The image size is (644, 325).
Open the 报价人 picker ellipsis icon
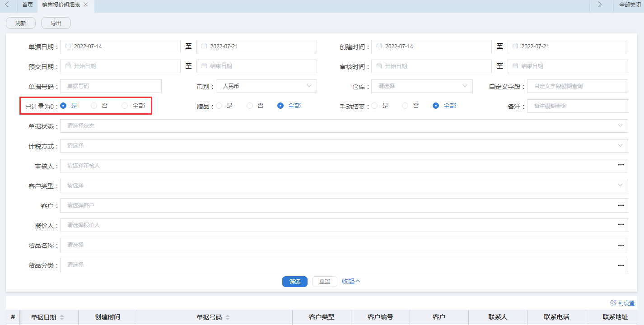click(x=621, y=225)
